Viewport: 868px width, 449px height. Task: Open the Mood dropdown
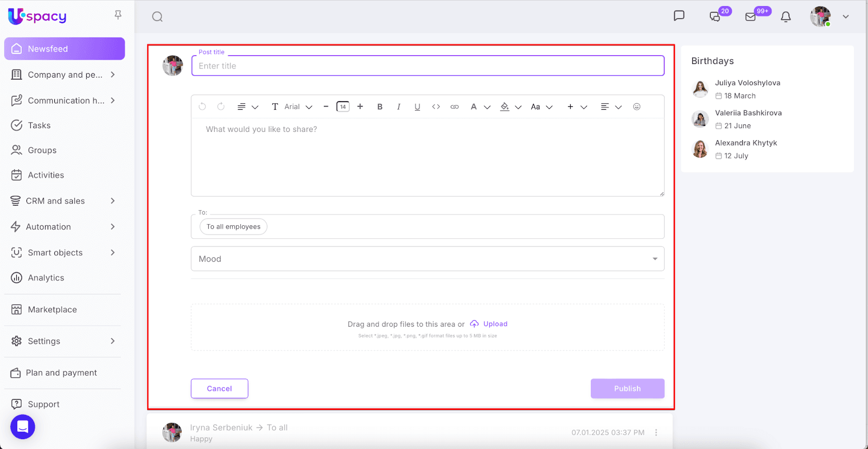point(427,259)
